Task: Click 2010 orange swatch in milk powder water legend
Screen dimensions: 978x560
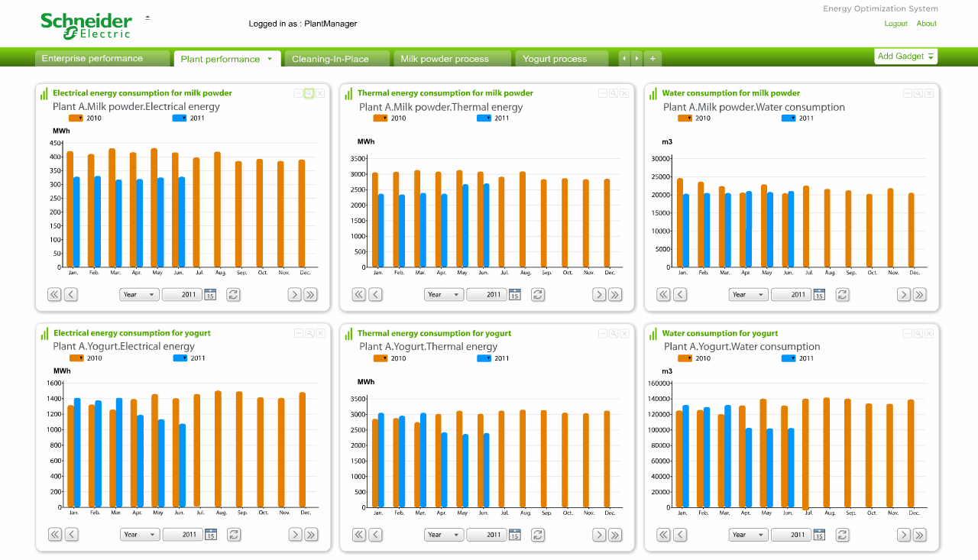Action: tap(685, 118)
